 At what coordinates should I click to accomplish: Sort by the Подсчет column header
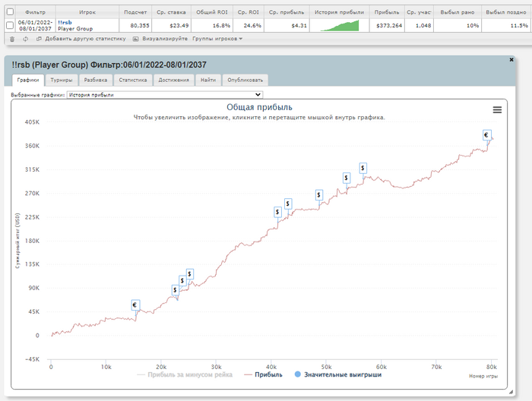click(135, 12)
